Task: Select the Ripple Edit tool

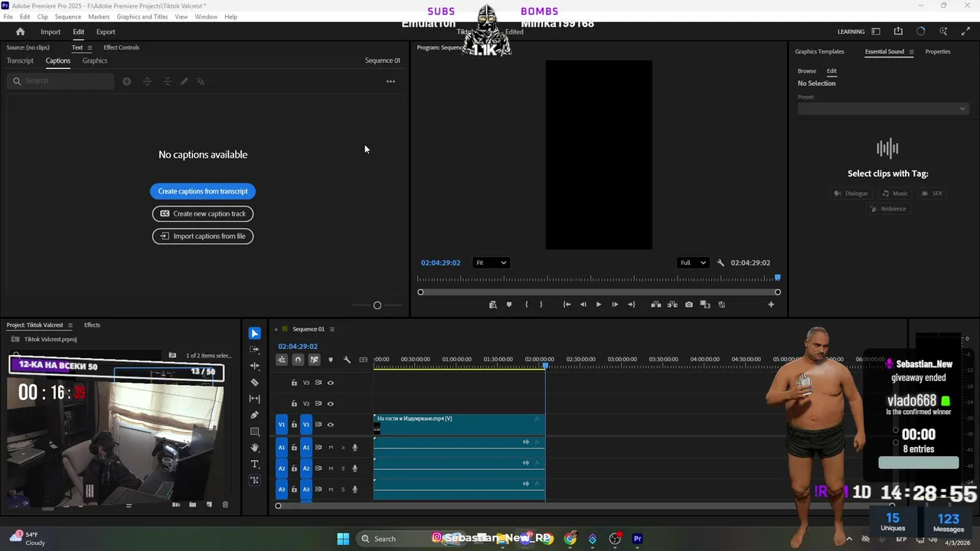Action: coord(254,366)
